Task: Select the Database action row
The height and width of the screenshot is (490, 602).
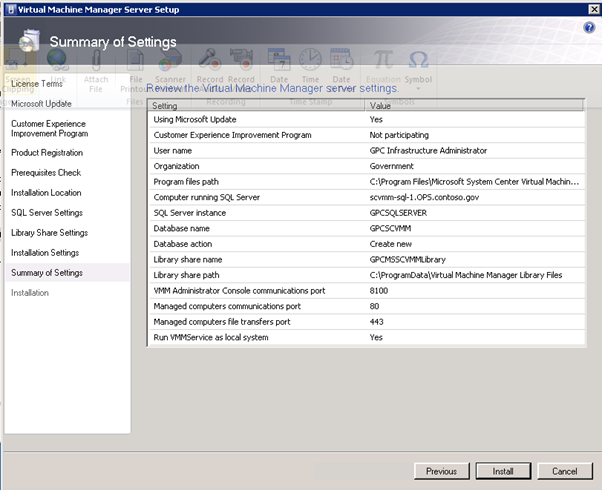Action: coord(367,244)
